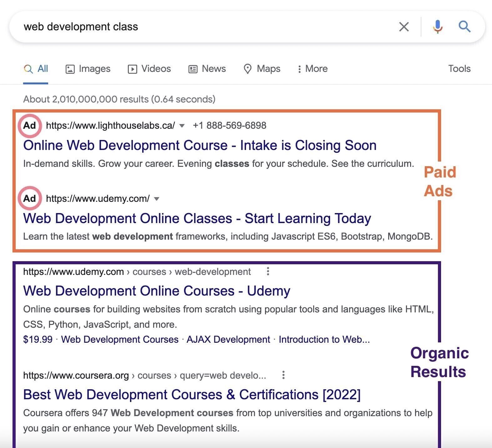
Task: Open the More search filters menu
Action: click(x=313, y=69)
